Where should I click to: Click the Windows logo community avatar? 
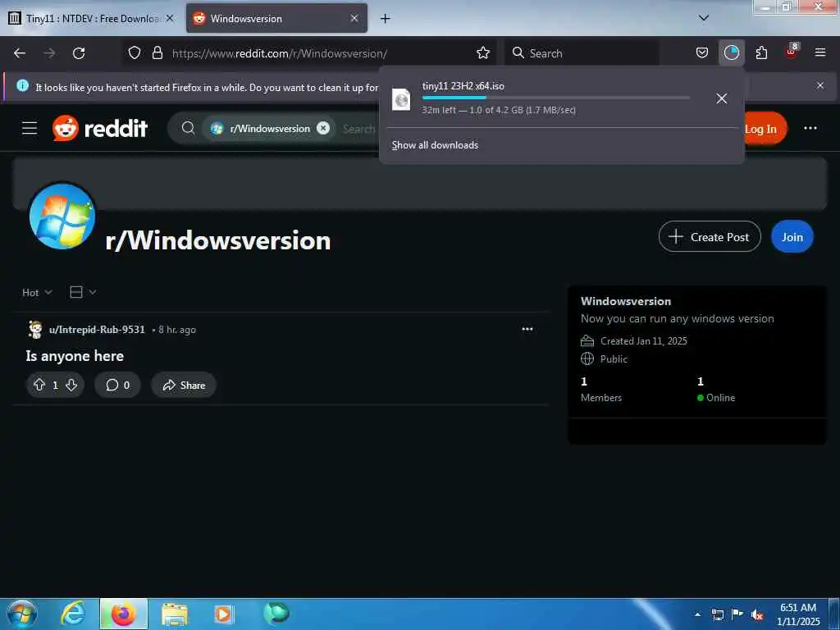[x=62, y=217]
